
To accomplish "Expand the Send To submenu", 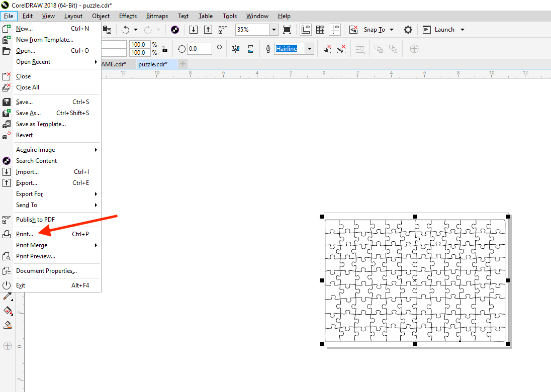I will (x=96, y=205).
